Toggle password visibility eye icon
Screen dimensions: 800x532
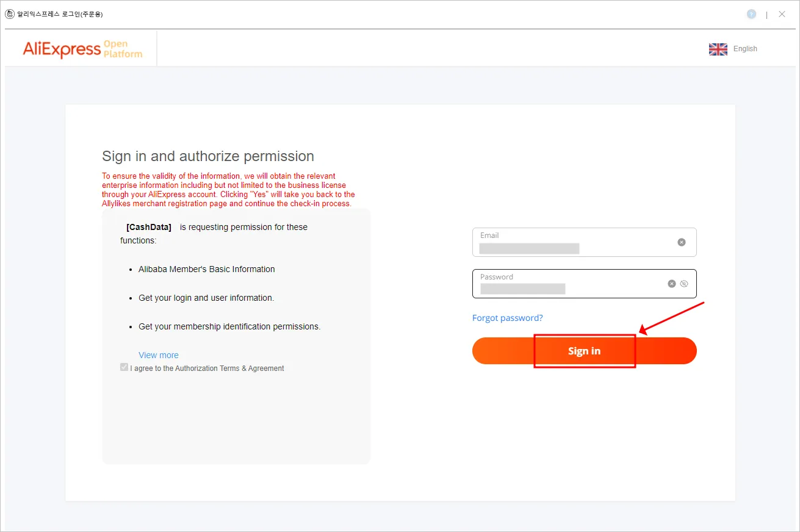click(x=684, y=284)
